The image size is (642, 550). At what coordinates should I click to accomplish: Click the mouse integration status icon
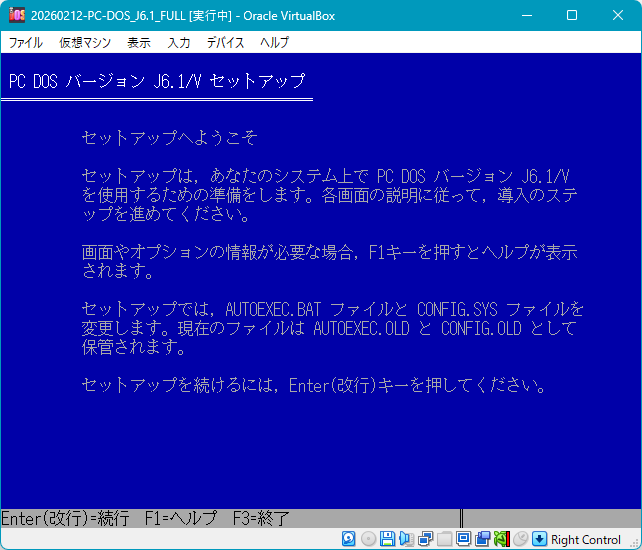pyautogui.click(x=520, y=539)
